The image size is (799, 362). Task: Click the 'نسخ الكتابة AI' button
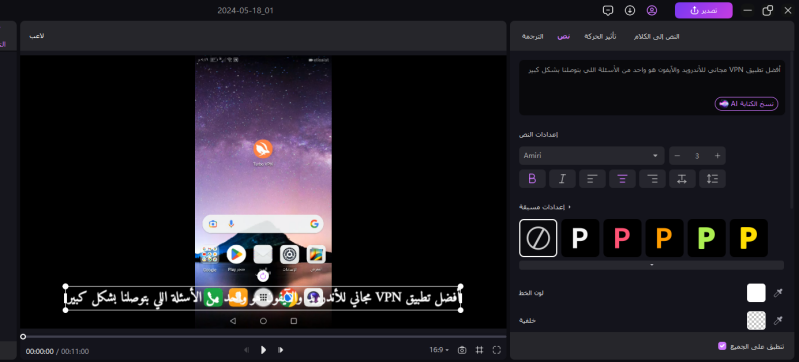(x=747, y=104)
